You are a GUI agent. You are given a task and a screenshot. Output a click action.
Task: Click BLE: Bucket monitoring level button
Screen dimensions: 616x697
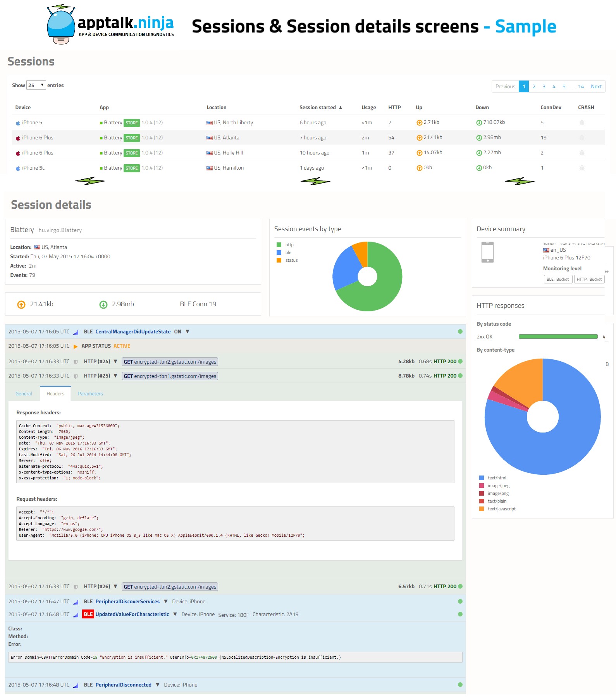click(x=558, y=279)
